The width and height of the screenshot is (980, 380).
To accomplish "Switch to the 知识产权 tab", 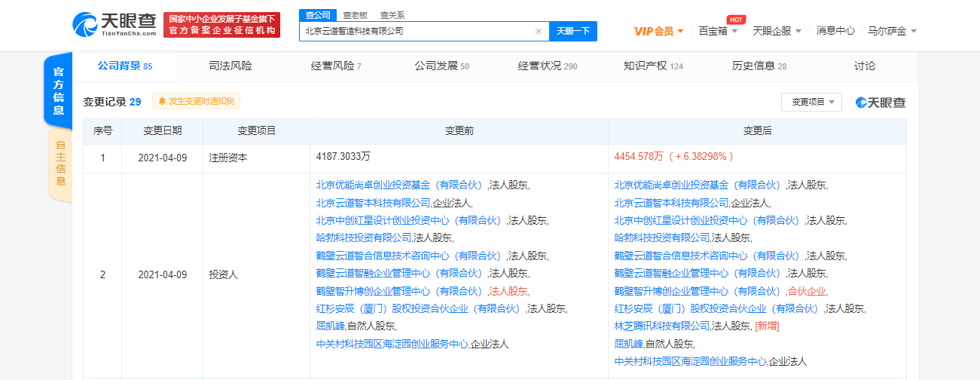I will click(x=653, y=66).
